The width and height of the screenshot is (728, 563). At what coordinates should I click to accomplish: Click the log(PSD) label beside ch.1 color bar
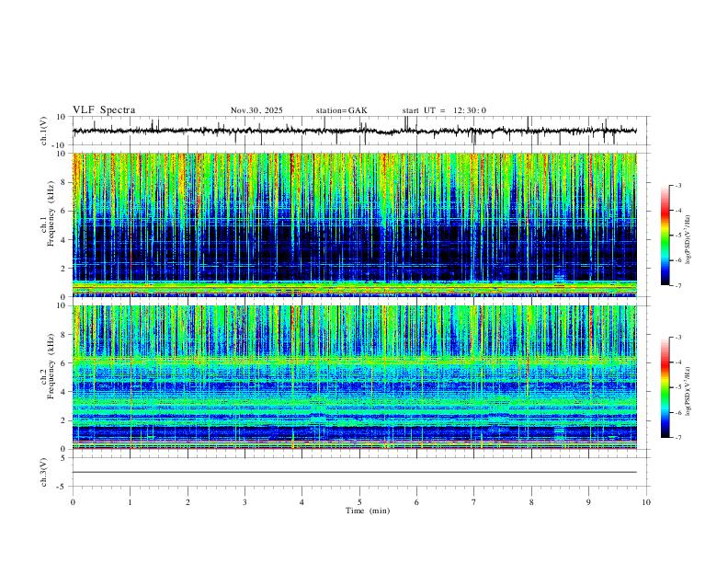[688, 239]
